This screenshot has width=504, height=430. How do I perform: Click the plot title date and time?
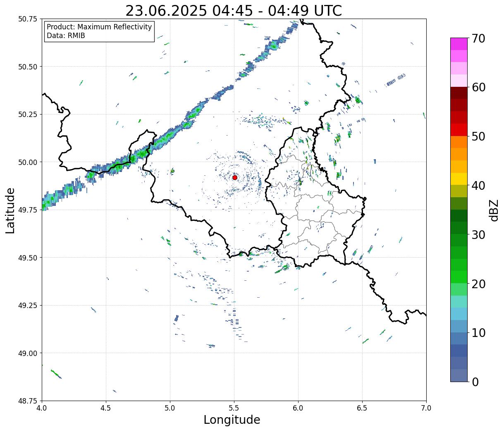click(x=234, y=11)
